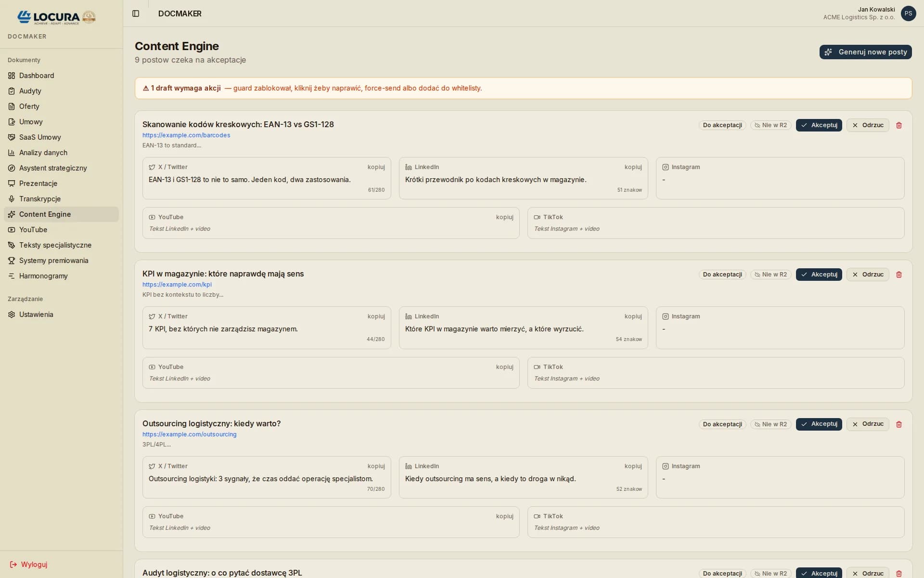This screenshot has height=578, width=924.
Task: Copy the X/Twitter barcodes text via kopiuj
Action: tap(376, 167)
